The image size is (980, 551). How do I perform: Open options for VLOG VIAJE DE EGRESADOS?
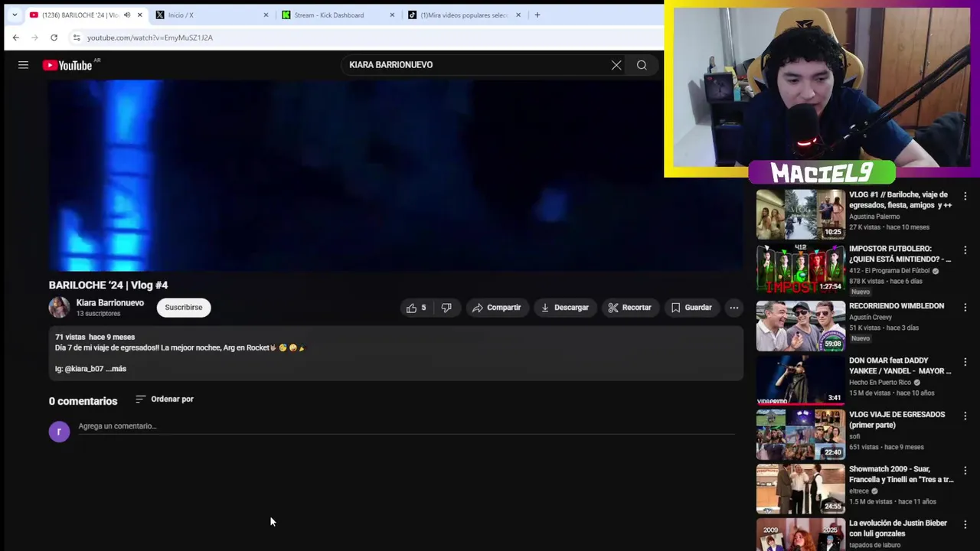tap(965, 416)
